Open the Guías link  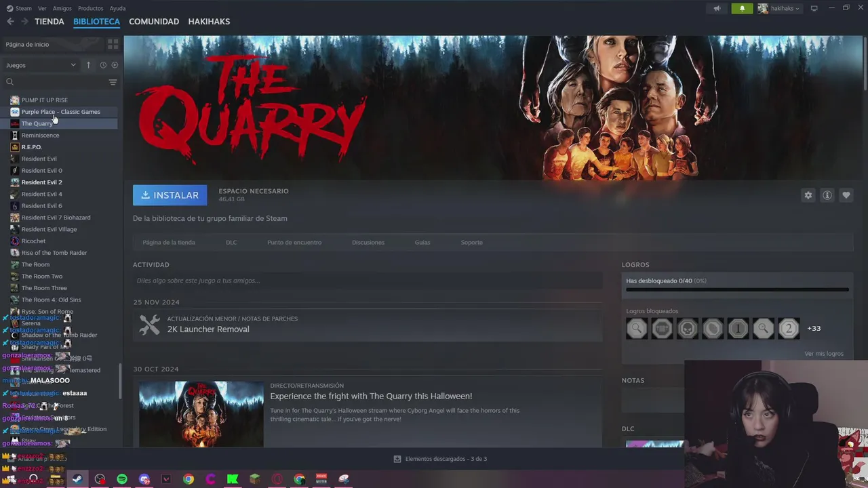(x=422, y=242)
